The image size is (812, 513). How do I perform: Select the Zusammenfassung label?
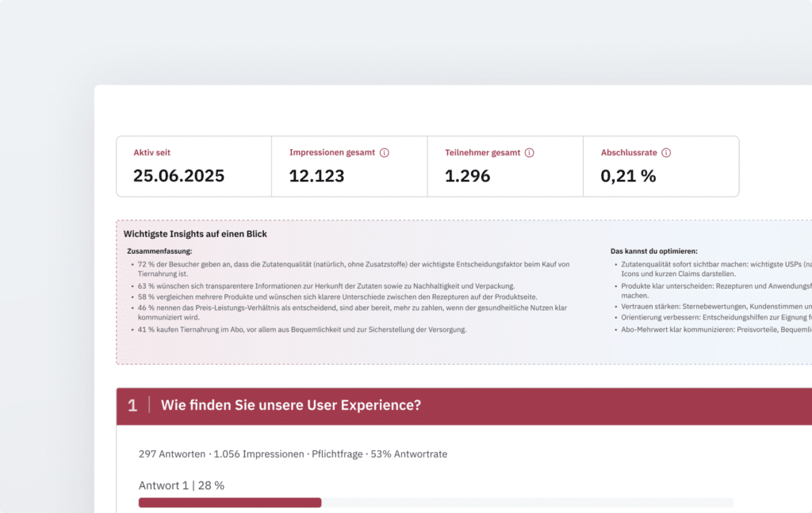pyautogui.click(x=159, y=251)
